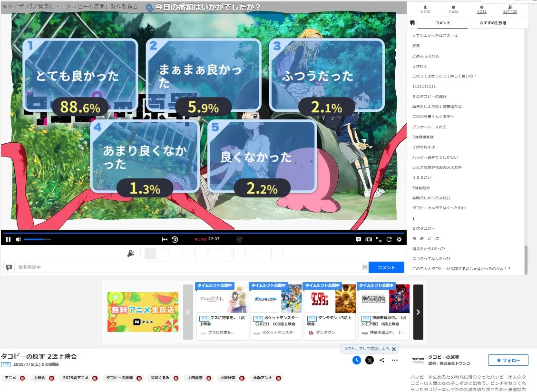The height and width of the screenshot is (392, 537).
Task: Open the 2025夏アニメ tag
Action: (x=76, y=378)
